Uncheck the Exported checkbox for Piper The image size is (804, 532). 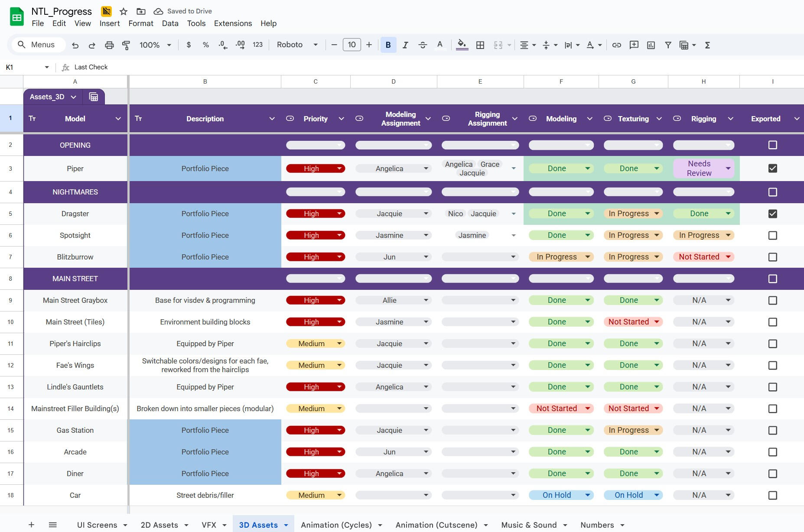pyautogui.click(x=772, y=169)
